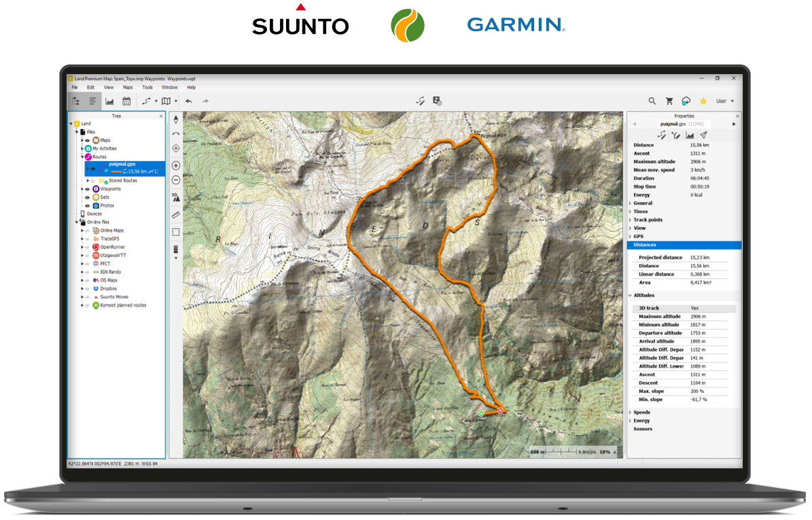The width and height of the screenshot is (812, 520).
Task: Toggle visibility eye for Maps
Action: click(88, 140)
